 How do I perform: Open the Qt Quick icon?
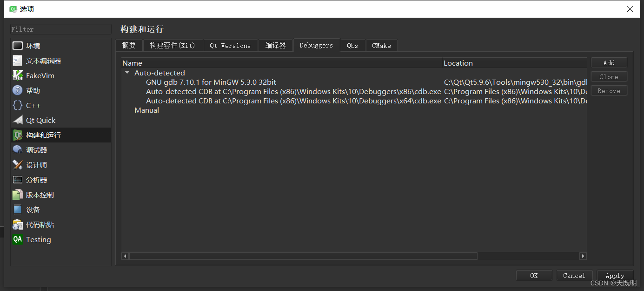[x=18, y=120]
